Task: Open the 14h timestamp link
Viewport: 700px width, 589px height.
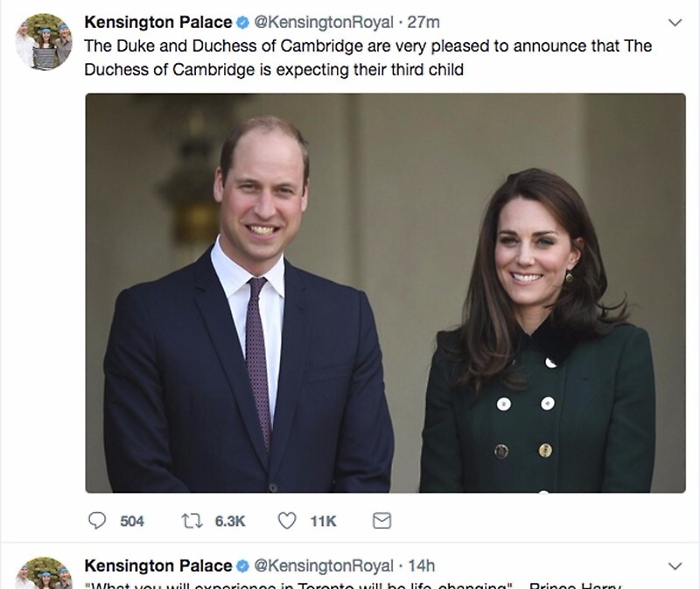Action: pyautogui.click(x=421, y=566)
